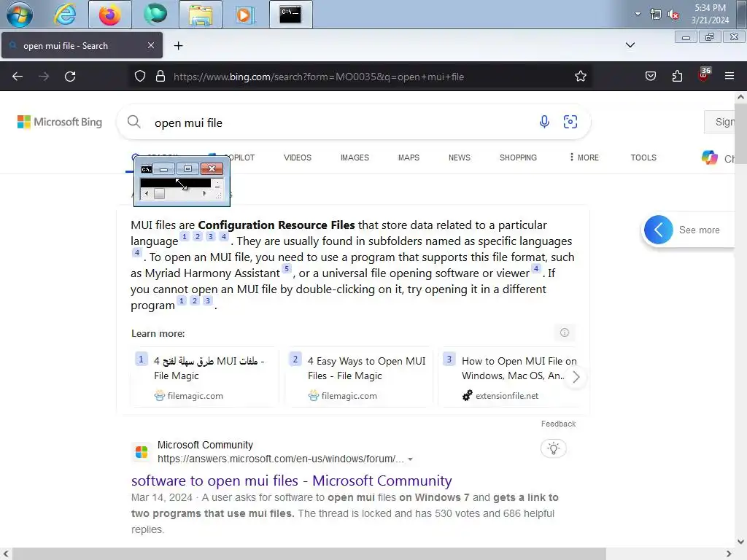
Task: Send Feedback on the answer
Action: point(558,424)
